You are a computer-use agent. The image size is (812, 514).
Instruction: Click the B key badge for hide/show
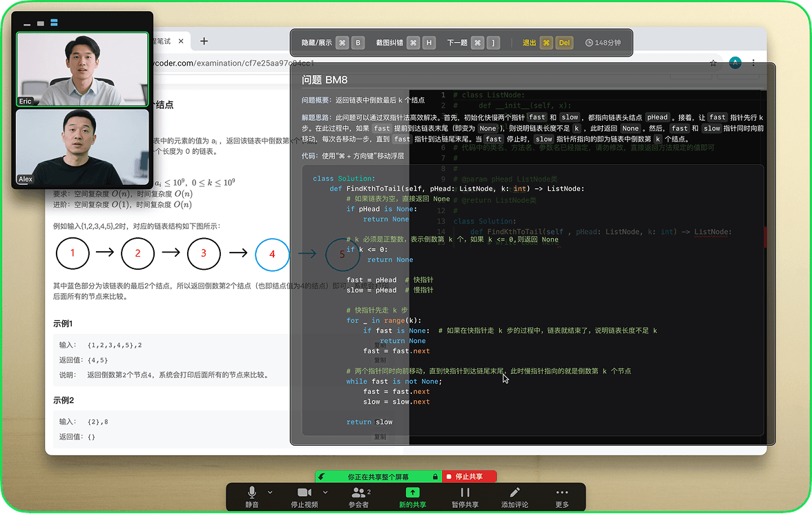click(x=358, y=43)
